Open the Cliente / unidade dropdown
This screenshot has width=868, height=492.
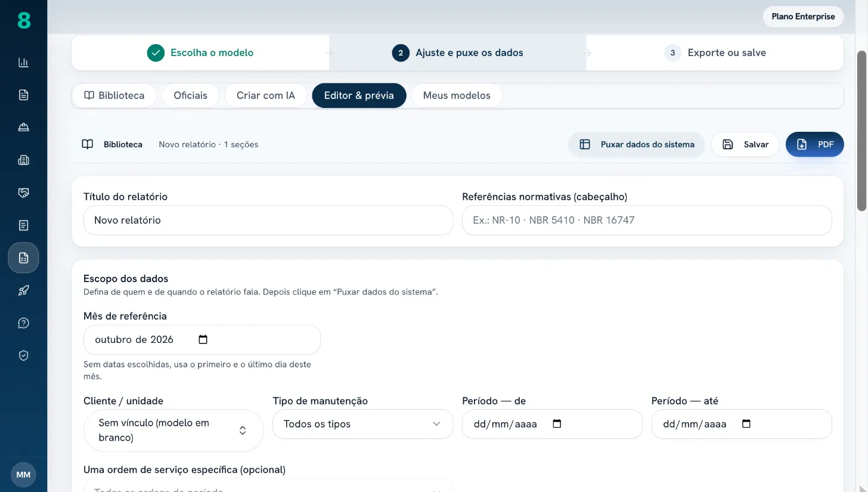point(173,430)
